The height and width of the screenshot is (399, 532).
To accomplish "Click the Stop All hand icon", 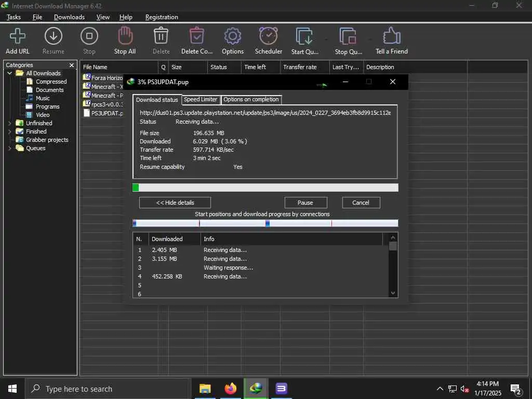I will click(125, 36).
